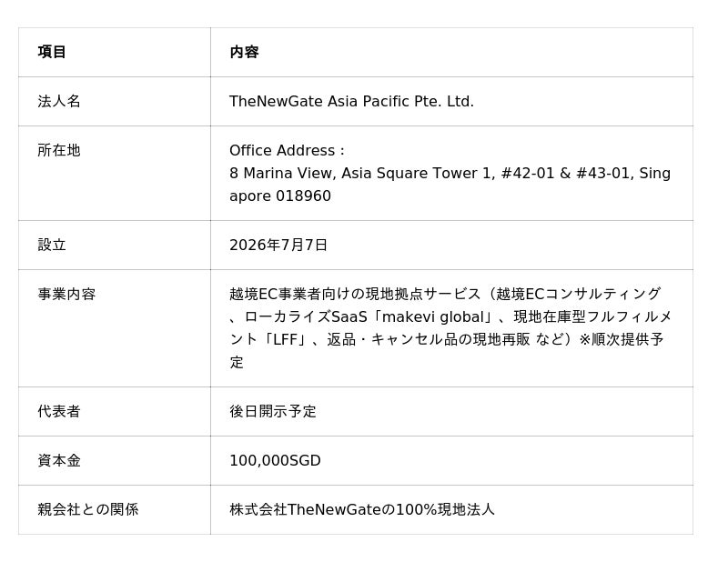Click the makevi global SaaS mention
Image resolution: width=728 pixels, height=562 pixels.
(432, 317)
